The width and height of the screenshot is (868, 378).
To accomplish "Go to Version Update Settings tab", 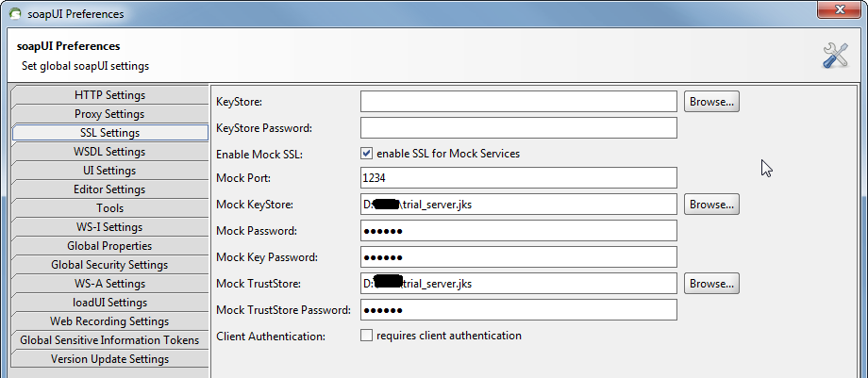I will tap(109, 359).
